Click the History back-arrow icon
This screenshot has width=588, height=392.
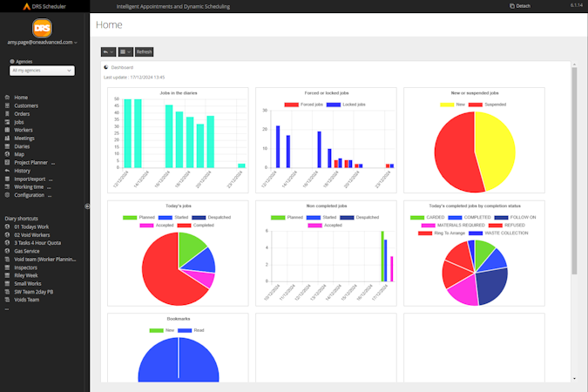pyautogui.click(x=7, y=171)
